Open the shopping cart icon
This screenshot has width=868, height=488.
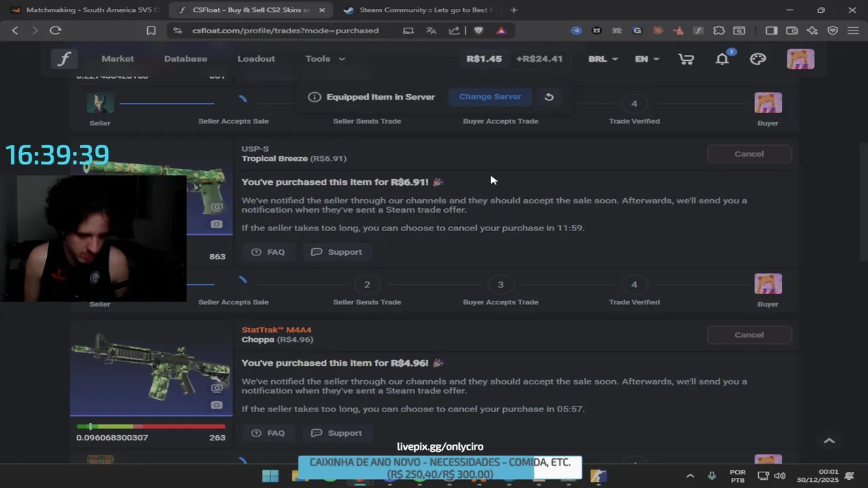[x=686, y=59]
